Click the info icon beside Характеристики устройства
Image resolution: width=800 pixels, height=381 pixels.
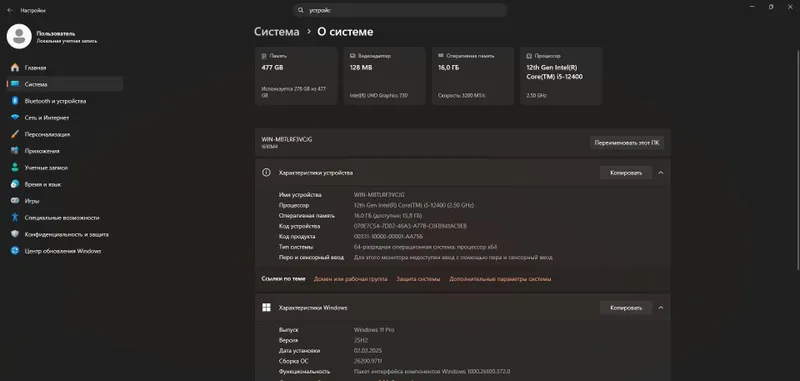[x=266, y=172]
